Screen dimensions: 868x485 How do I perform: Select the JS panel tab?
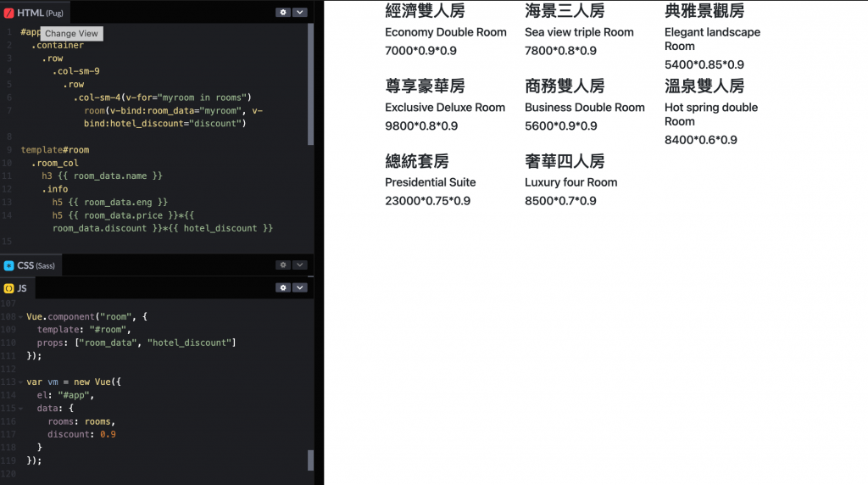pos(17,288)
